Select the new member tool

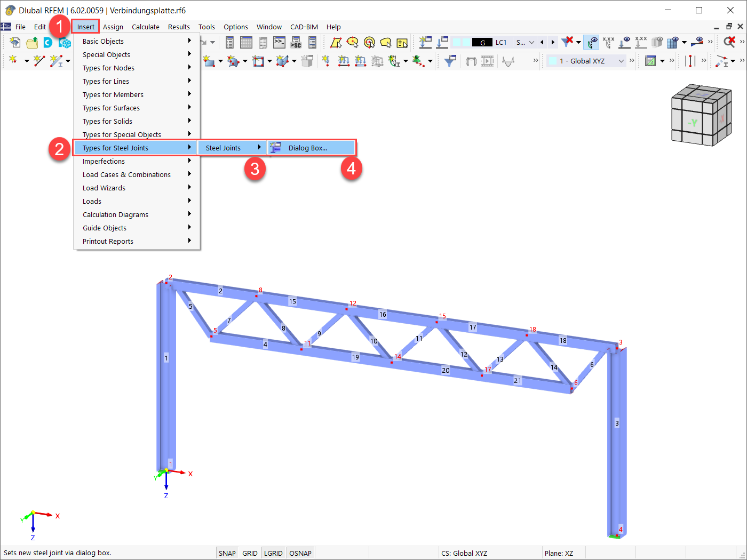(x=55, y=61)
